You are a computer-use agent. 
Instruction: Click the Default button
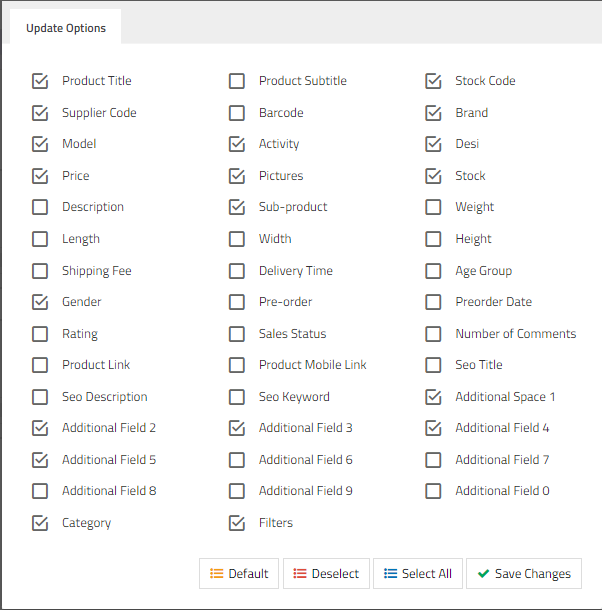pos(238,573)
